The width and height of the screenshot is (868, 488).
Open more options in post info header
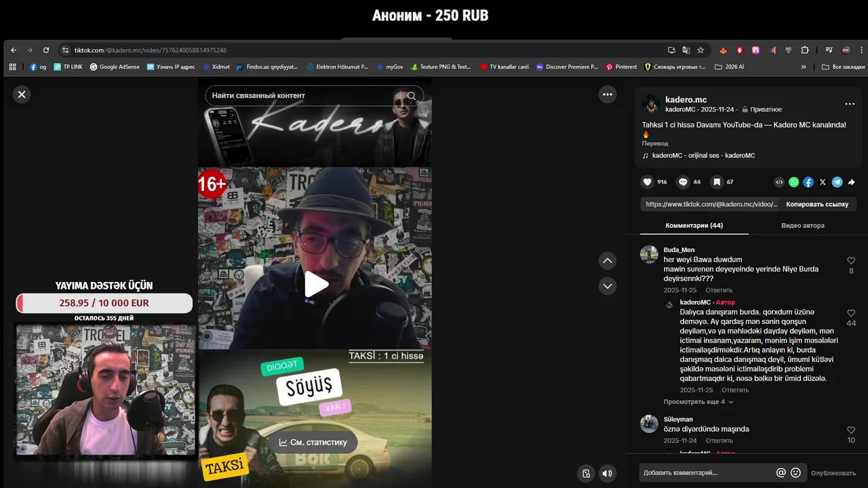click(850, 104)
